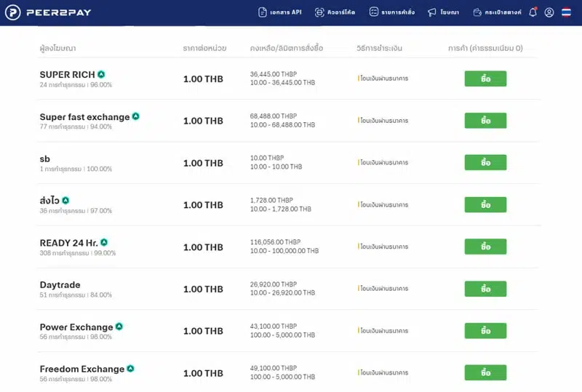Screen dimensions: 582x392
Task: Open the คิวอาร์โค้ด QR code scanner
Action: pyautogui.click(x=319, y=12)
